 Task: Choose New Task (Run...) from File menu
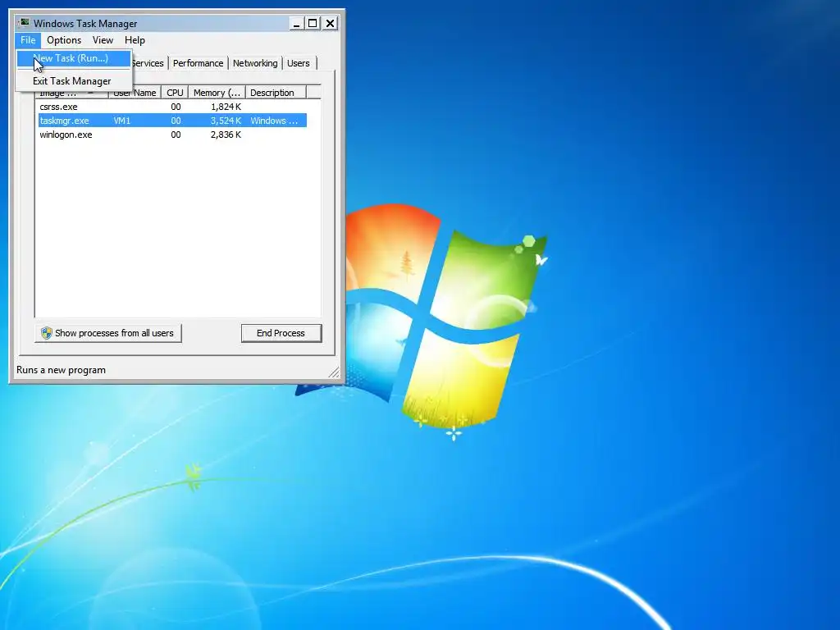73,58
